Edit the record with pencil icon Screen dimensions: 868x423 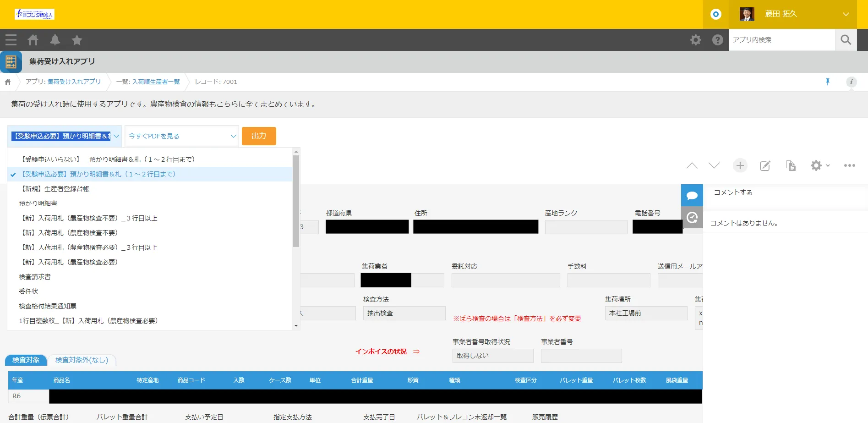pyautogui.click(x=765, y=165)
